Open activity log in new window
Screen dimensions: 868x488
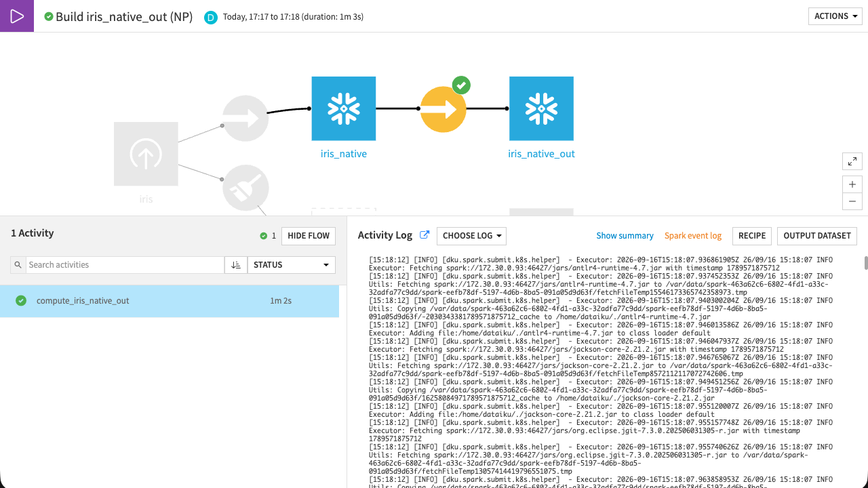425,235
